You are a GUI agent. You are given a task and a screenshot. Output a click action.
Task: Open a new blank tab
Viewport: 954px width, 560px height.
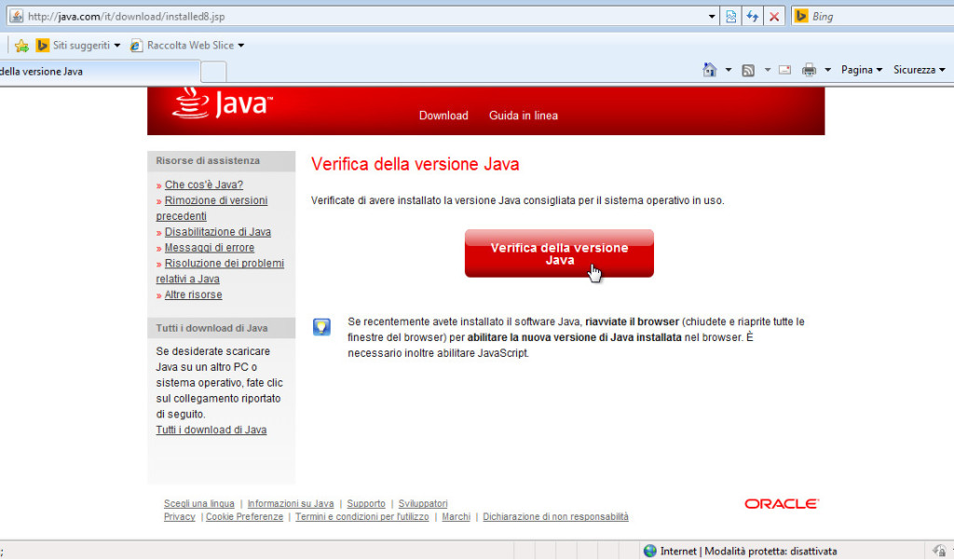pos(213,72)
